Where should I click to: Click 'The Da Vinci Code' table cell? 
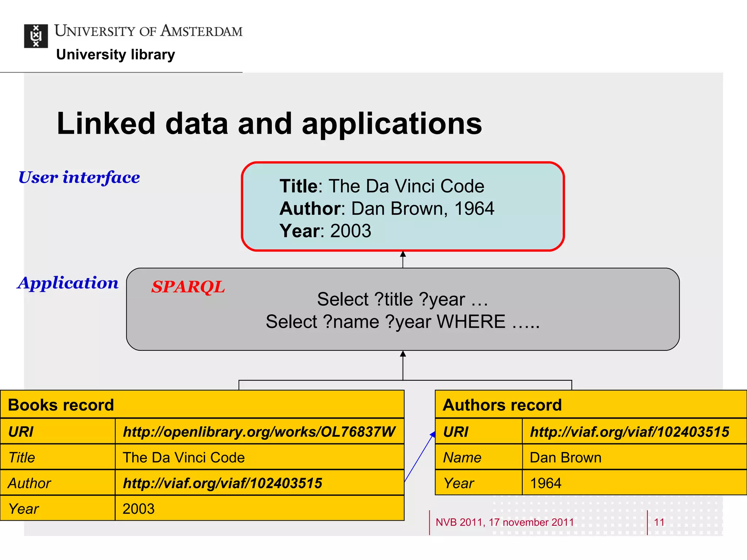coord(260,457)
